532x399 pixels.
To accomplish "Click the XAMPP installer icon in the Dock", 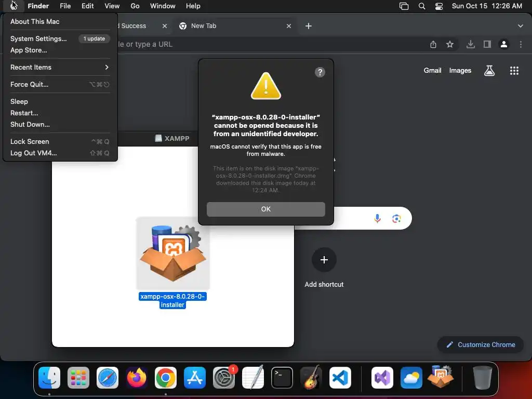I will click(x=441, y=377).
